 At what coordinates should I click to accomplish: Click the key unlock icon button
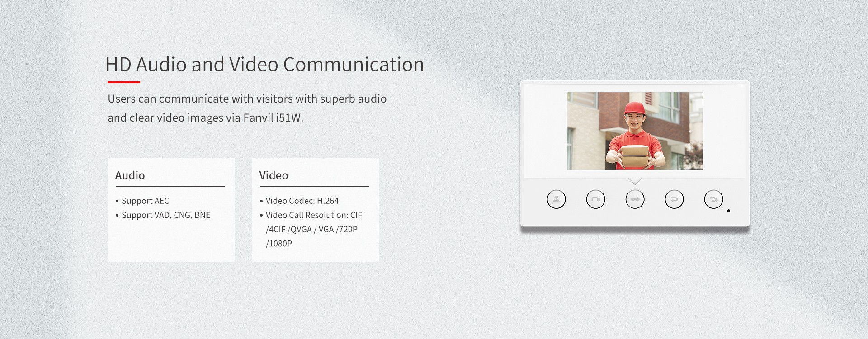(635, 199)
